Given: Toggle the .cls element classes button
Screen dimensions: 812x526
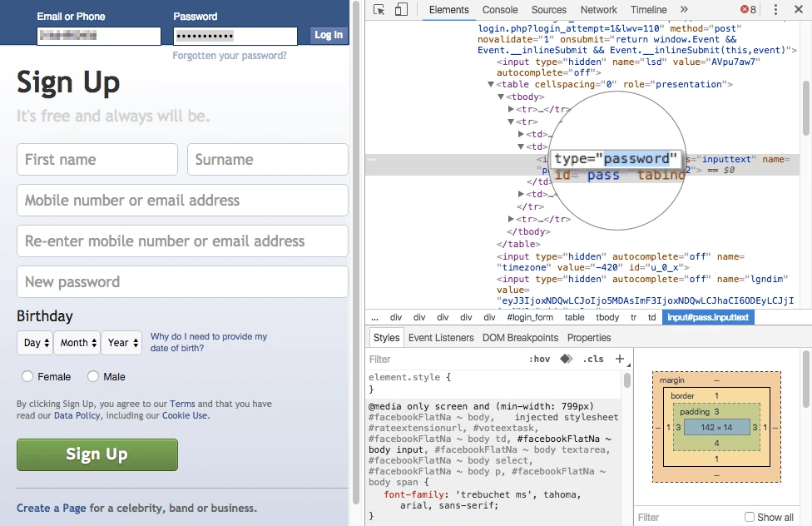Looking at the screenshot, I should [x=593, y=360].
